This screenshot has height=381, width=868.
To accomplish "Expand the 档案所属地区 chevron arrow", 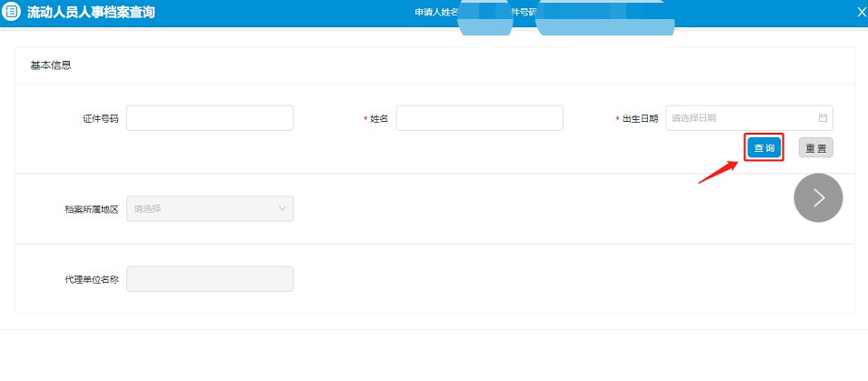I will tap(281, 209).
